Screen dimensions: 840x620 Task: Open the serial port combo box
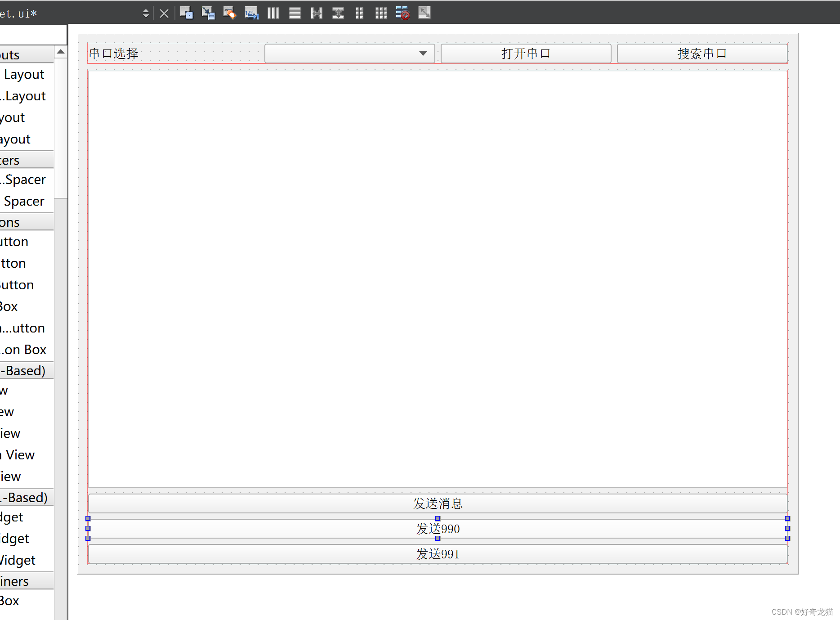[349, 54]
